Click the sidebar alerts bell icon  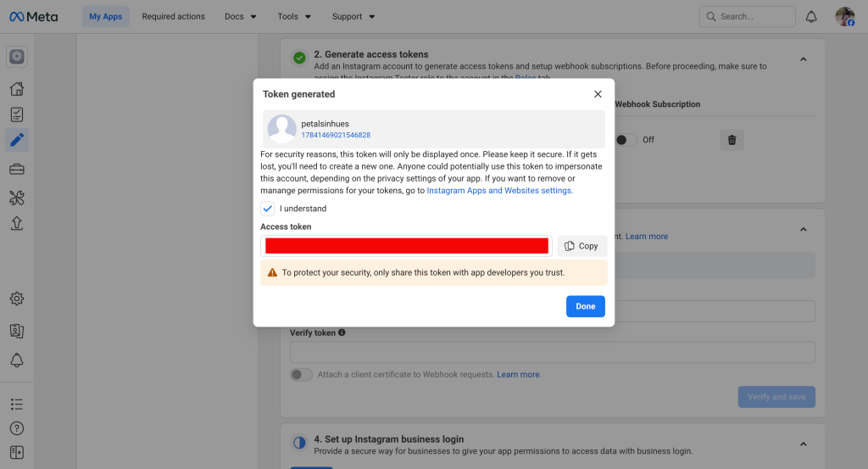pos(17,360)
